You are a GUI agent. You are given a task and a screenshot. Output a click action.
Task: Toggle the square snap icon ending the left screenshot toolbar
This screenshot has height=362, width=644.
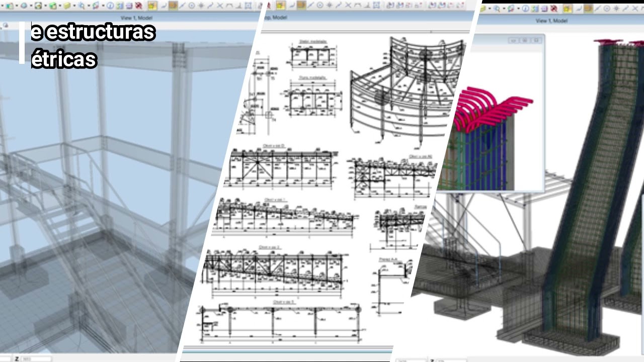[248, 6]
